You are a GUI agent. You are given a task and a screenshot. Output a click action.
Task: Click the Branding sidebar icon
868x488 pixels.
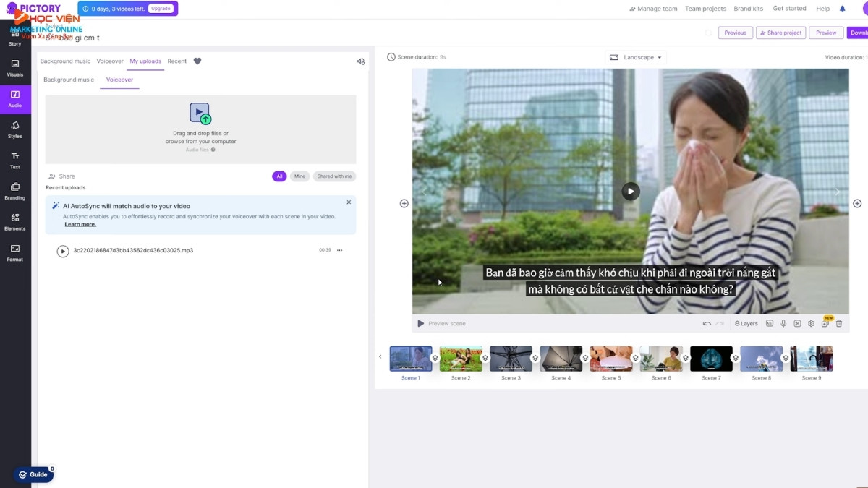pos(14,191)
